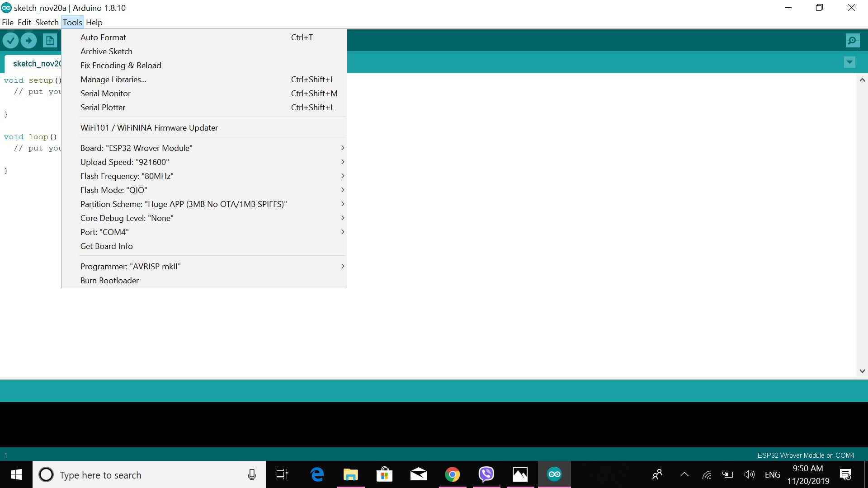
Task: Open Microsoft Store from the taskbar
Action: coord(385,474)
